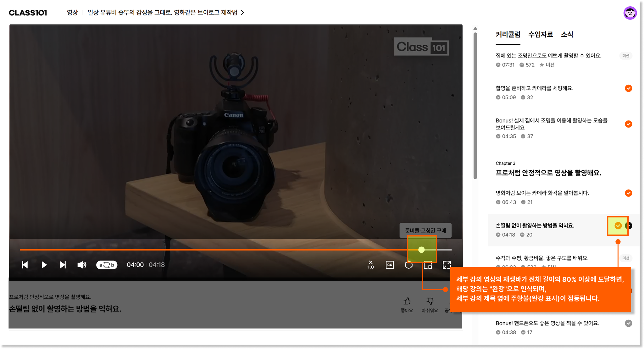
Task: Click 영상 in the header
Action: pos(72,13)
